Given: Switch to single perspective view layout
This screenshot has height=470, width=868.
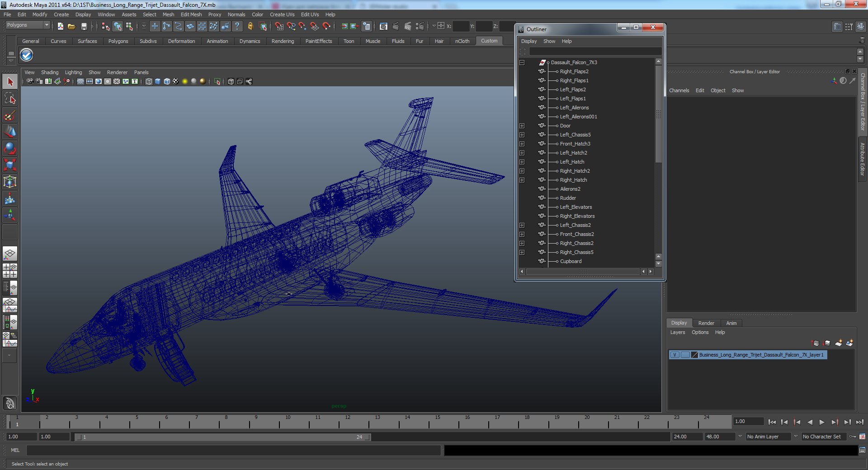Looking at the screenshot, I should click(10, 254).
